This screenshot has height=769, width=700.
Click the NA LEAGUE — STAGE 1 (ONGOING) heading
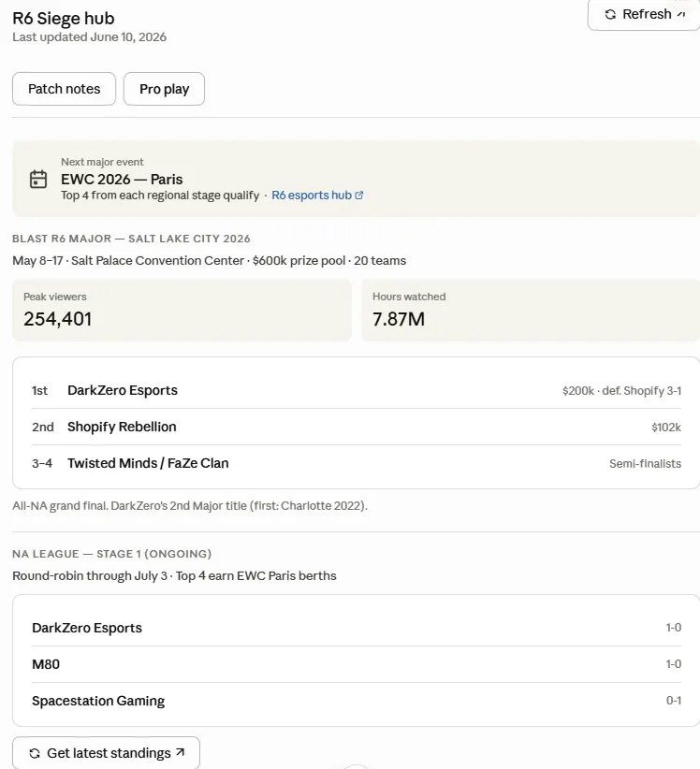[x=112, y=554]
